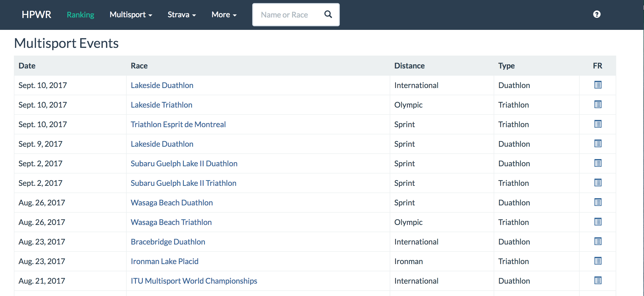
Task: Open the Sept. 9 Lakeside Duathlon Sprint link
Action: 162,144
